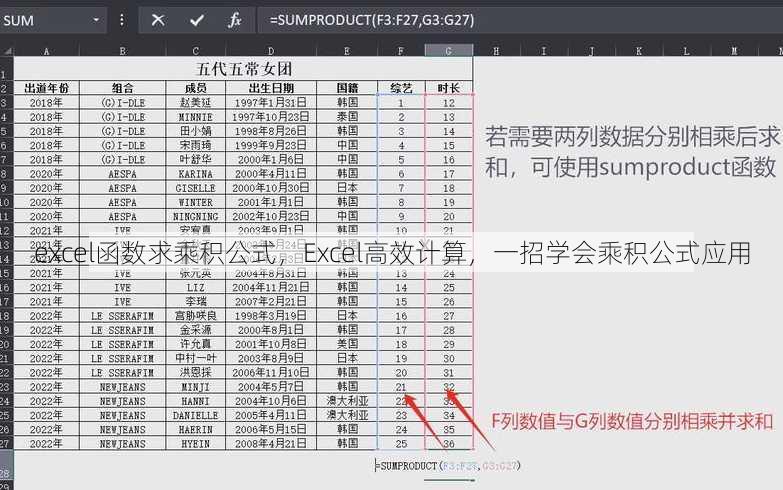Screen dimensions: 783x490
Task: Select column I header
Action: point(543,51)
